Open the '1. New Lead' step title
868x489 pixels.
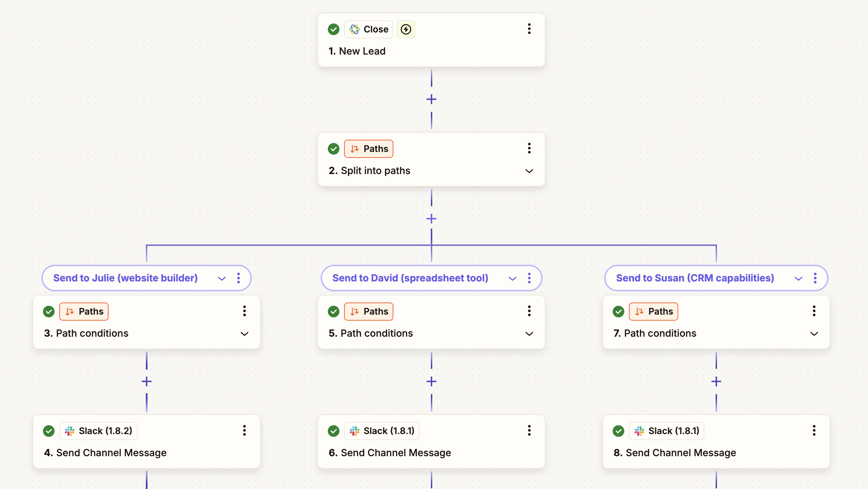357,51
